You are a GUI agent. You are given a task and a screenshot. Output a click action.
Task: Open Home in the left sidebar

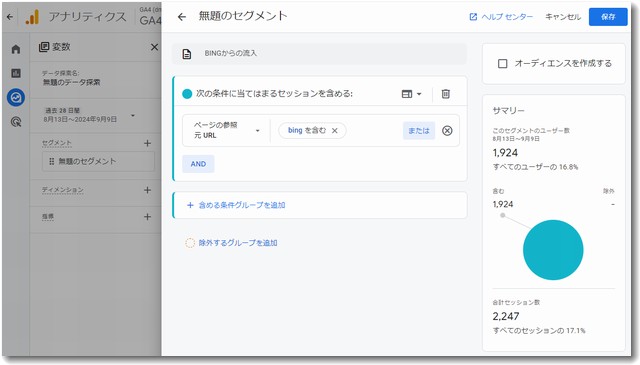(16, 49)
